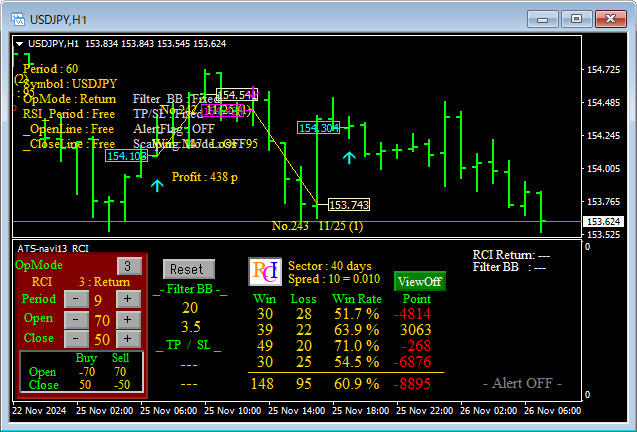Decrease the Open value with minus
The height and width of the screenshot is (432, 637).
[76, 319]
